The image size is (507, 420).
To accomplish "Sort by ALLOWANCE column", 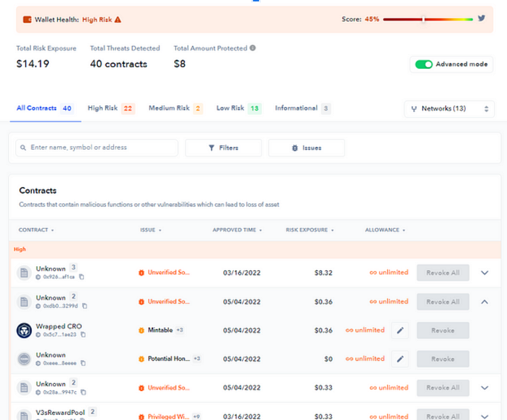I will click(x=385, y=230).
